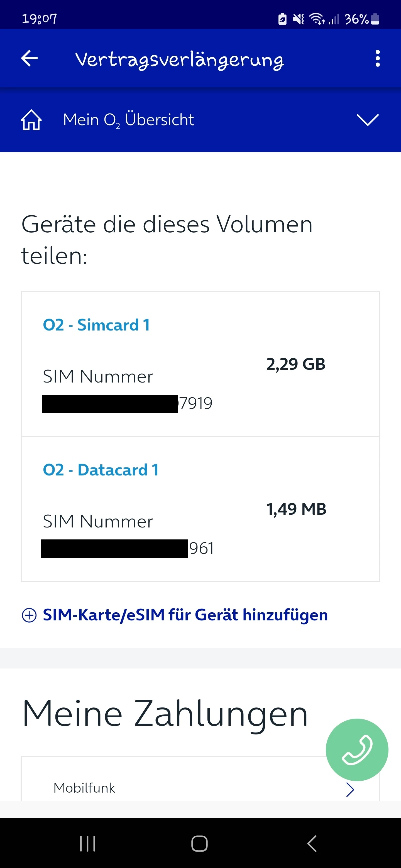Tap the Wi-Fi icon in status bar

tap(317, 19)
